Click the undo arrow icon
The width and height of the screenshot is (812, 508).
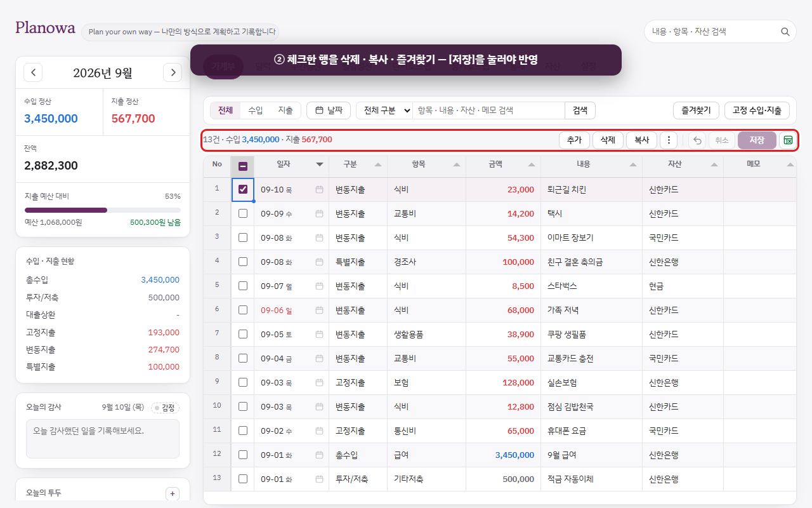[x=697, y=140]
